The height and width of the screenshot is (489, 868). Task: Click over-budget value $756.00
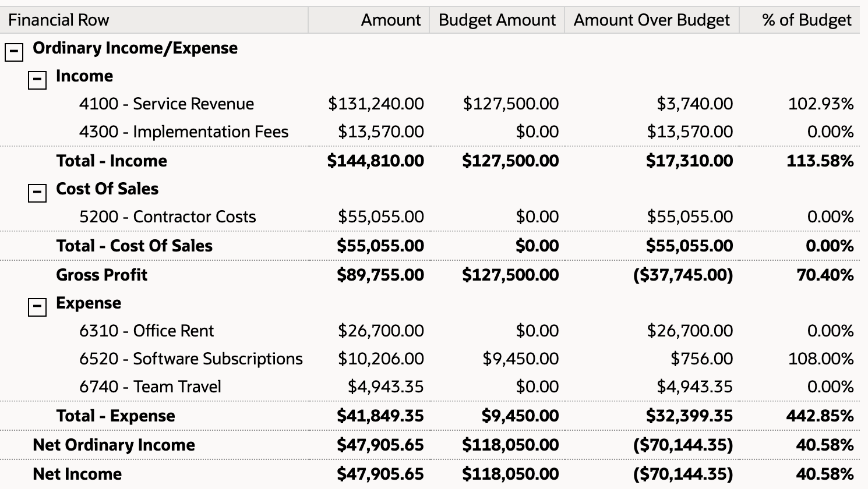coord(702,359)
